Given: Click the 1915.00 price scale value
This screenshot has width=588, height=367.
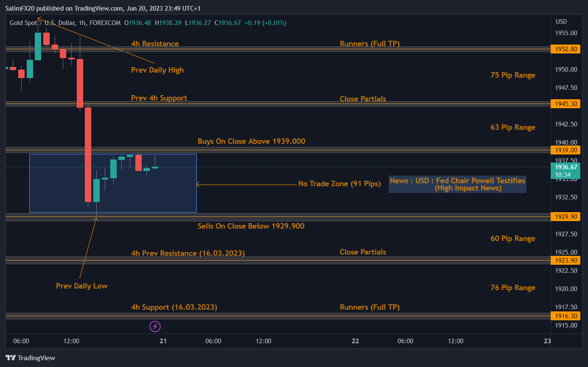Looking at the screenshot, I should 567,325.
